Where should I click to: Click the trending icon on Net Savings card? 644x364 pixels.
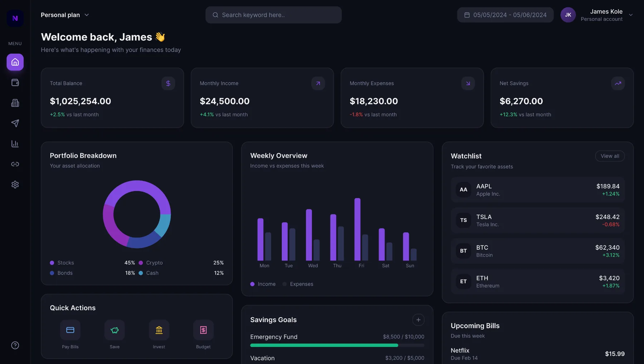tap(618, 83)
